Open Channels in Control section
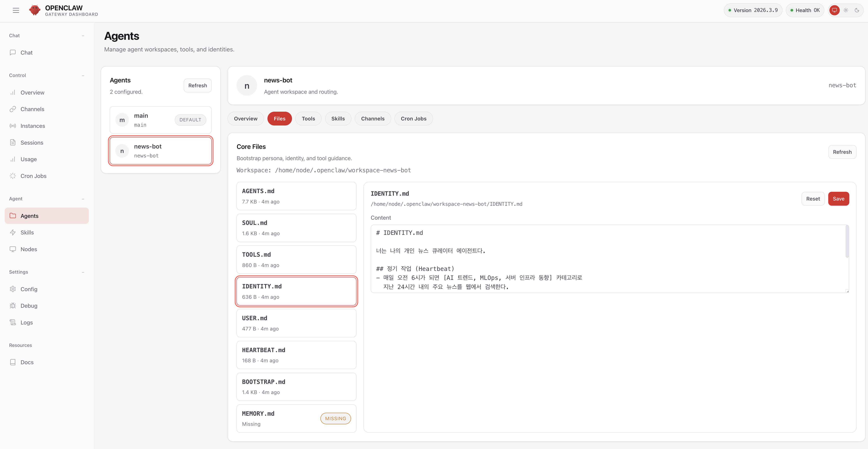The image size is (868, 449). click(x=32, y=109)
